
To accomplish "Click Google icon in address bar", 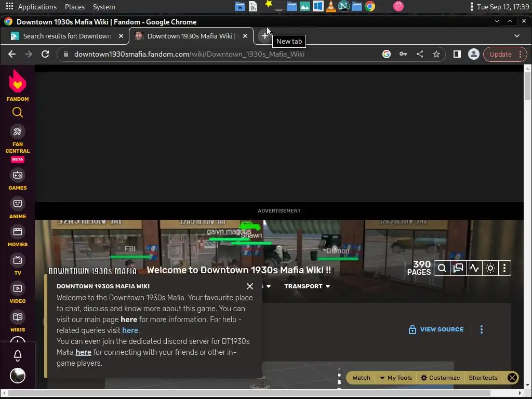I will [x=387, y=54].
